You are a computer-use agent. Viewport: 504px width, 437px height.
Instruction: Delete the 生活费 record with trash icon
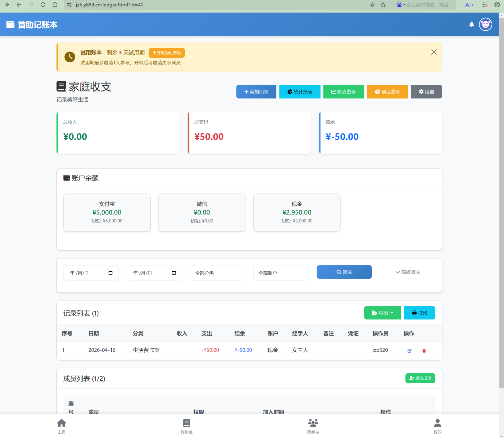[x=424, y=350]
